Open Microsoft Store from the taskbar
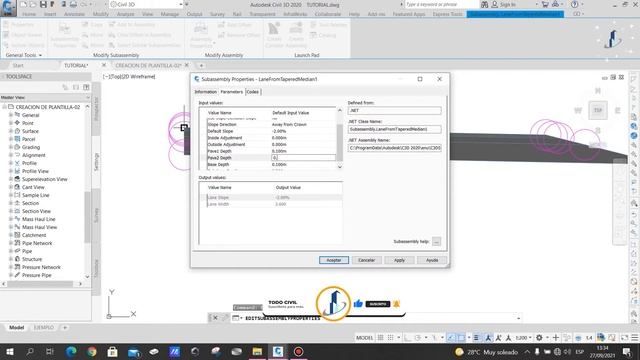 pos(113,351)
